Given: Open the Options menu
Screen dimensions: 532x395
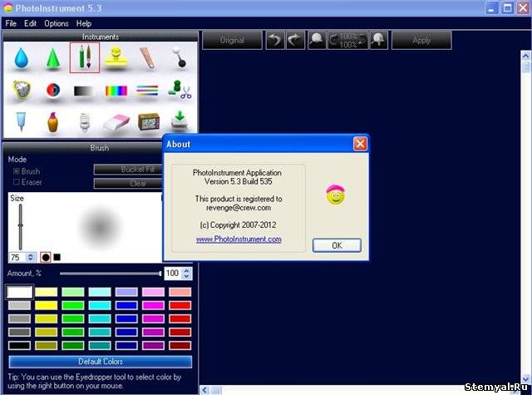Looking at the screenshot, I should (57, 23).
